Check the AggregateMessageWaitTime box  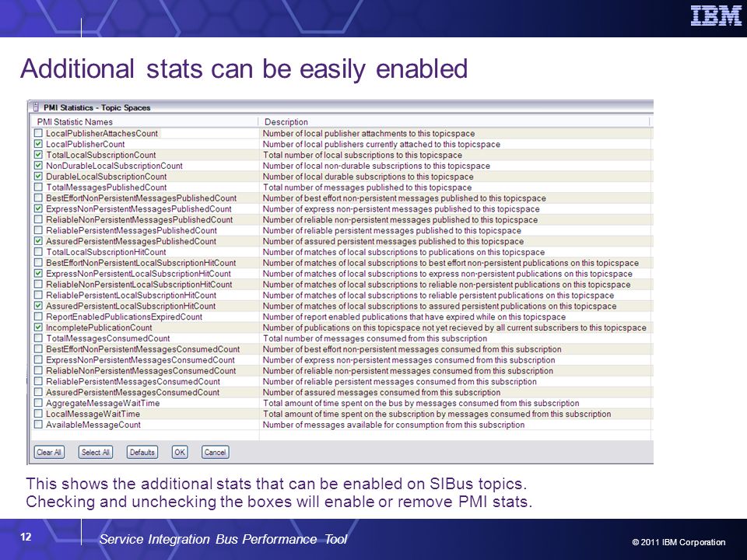click(x=39, y=403)
